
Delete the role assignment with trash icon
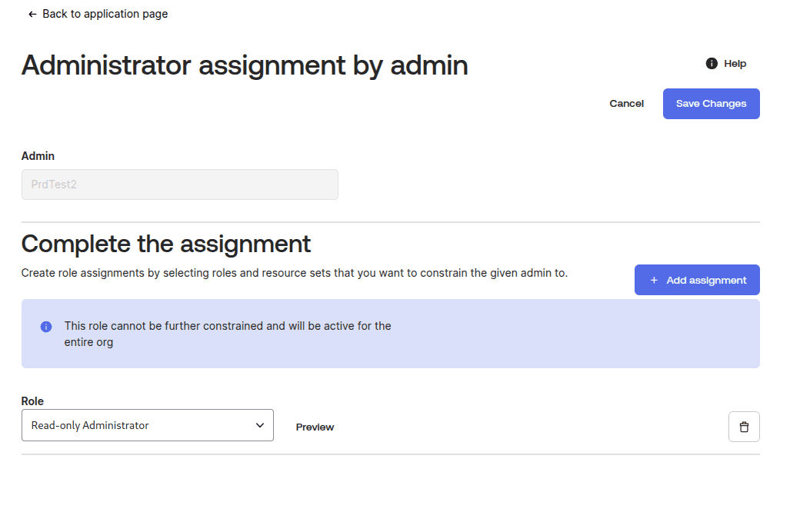tap(743, 427)
